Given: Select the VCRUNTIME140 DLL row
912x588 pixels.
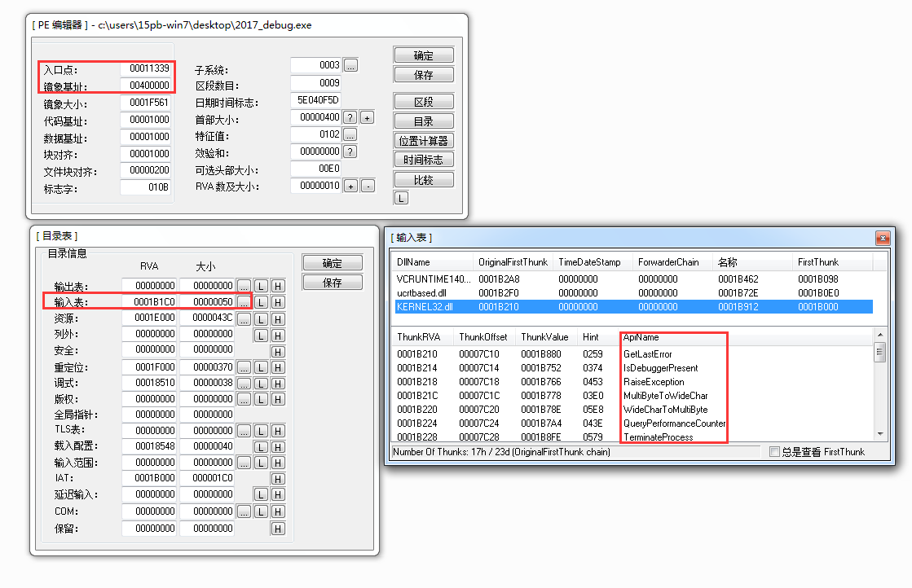Looking at the screenshot, I should [634, 279].
